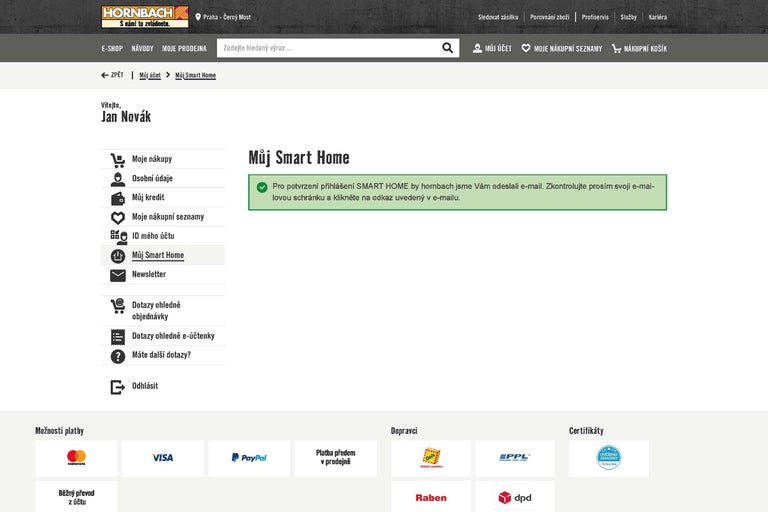
Task: Select MOJE PRODEJNA in navigation bar
Action: click(184, 48)
